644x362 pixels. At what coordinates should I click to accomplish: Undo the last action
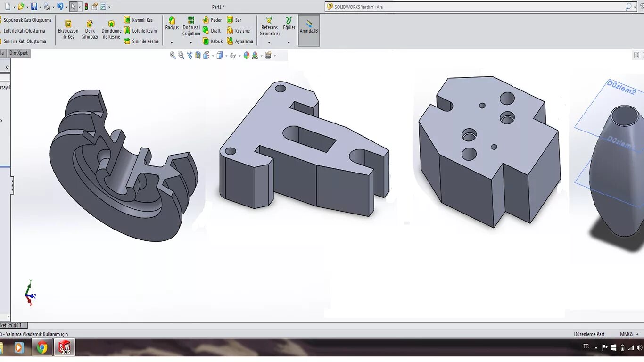click(x=60, y=7)
